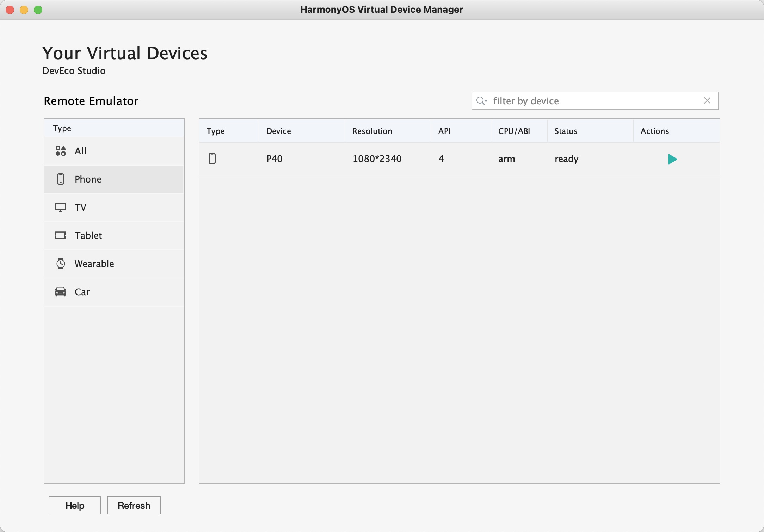Viewport: 764px width, 532px height.
Task: Select the P40 device name
Action: tap(275, 159)
